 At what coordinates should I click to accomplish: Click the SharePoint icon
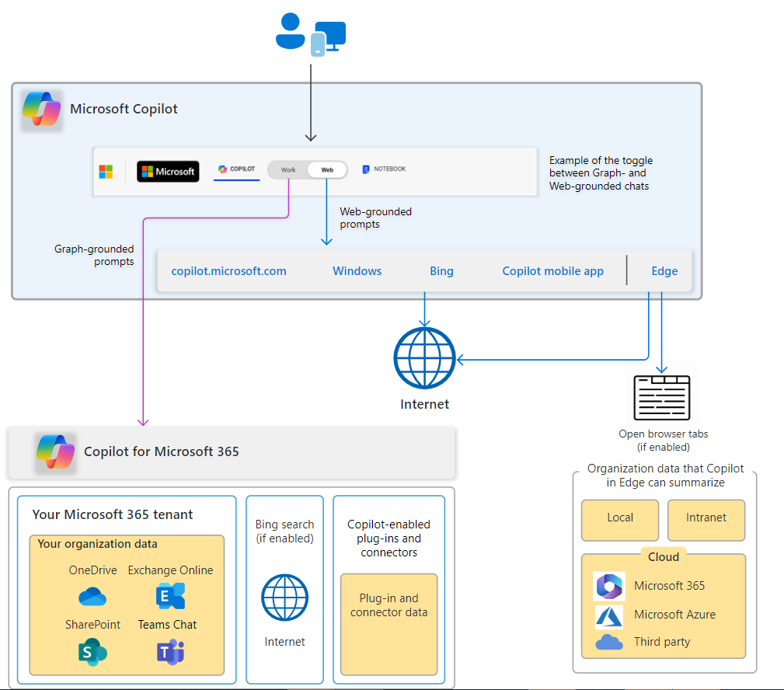click(92, 651)
